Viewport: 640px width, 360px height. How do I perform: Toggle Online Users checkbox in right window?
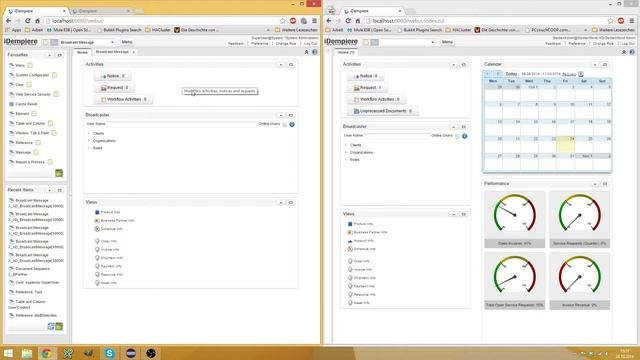point(457,136)
